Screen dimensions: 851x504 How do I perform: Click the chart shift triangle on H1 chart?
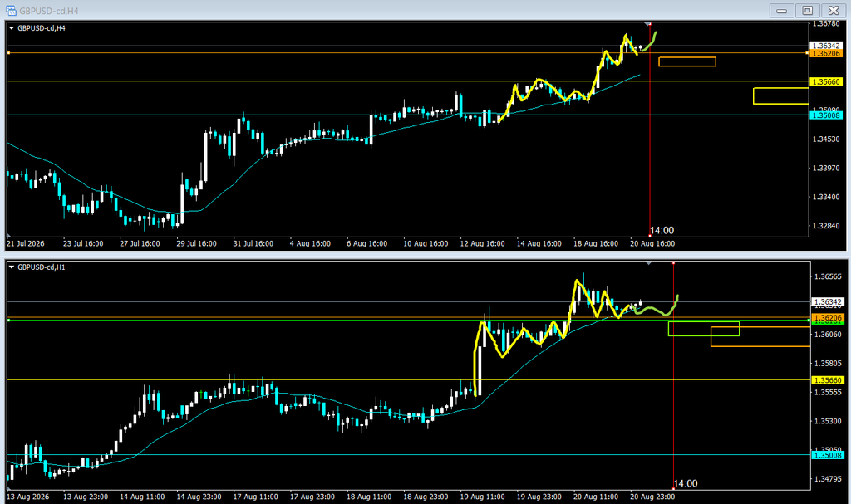tap(648, 263)
